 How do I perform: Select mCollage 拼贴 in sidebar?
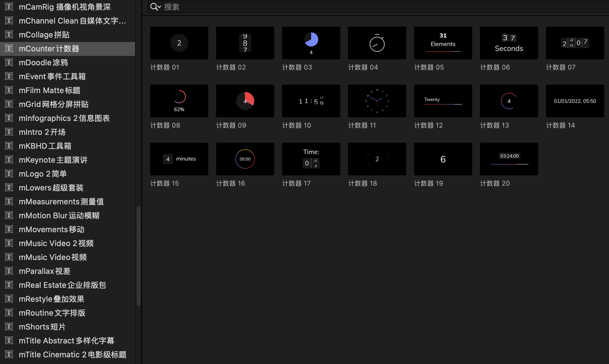click(67, 35)
